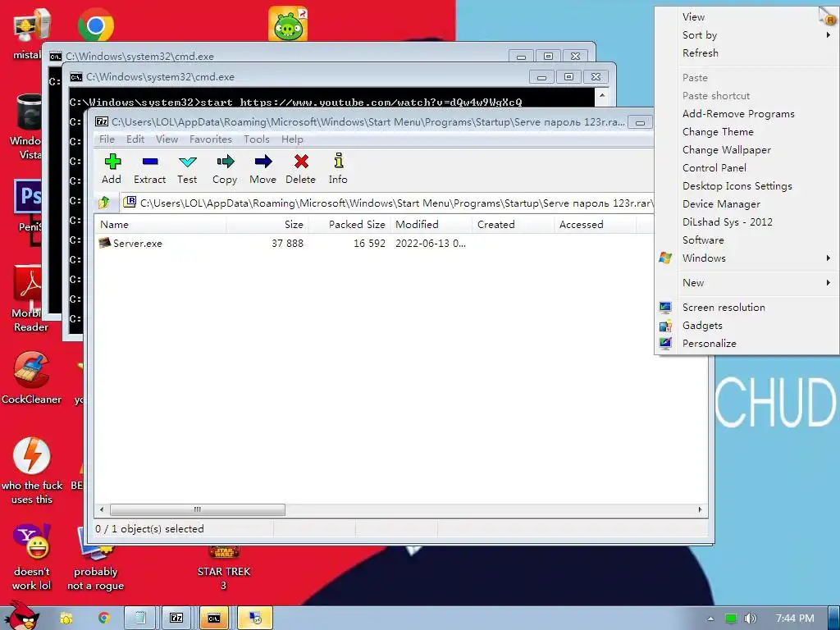
Task: Show hidden tray icons arrow
Action: [x=710, y=619]
